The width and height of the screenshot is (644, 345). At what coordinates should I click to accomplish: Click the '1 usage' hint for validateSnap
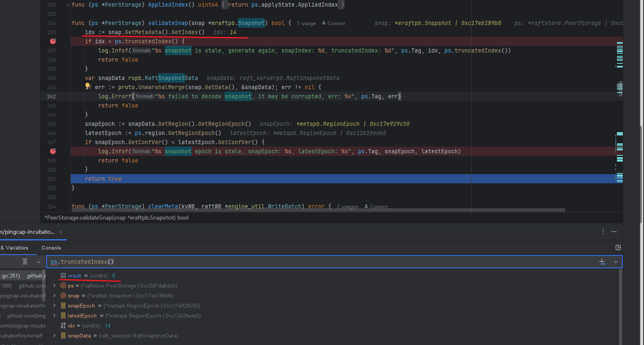click(306, 23)
